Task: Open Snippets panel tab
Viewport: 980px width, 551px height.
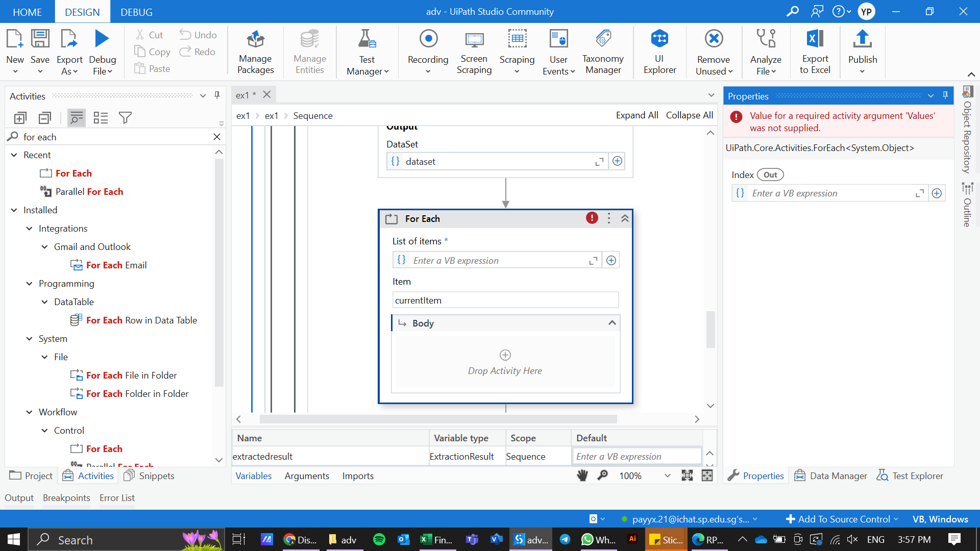Action: click(149, 475)
